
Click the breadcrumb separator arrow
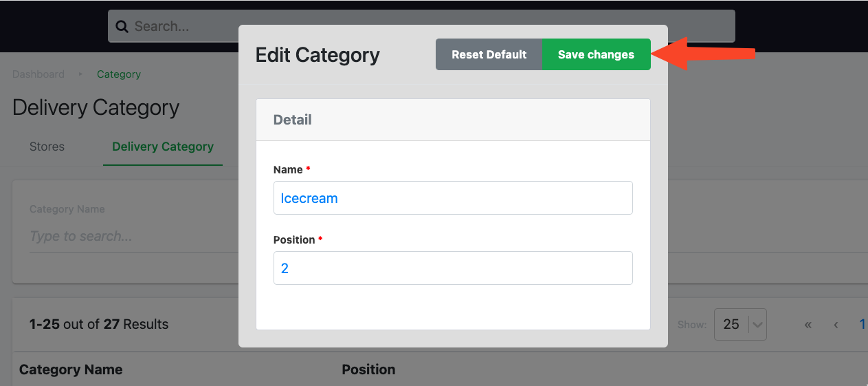pos(80,74)
